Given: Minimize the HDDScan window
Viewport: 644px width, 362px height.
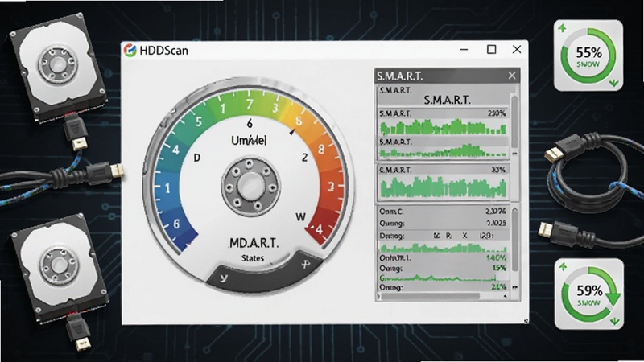Looking at the screenshot, I should click(464, 50).
